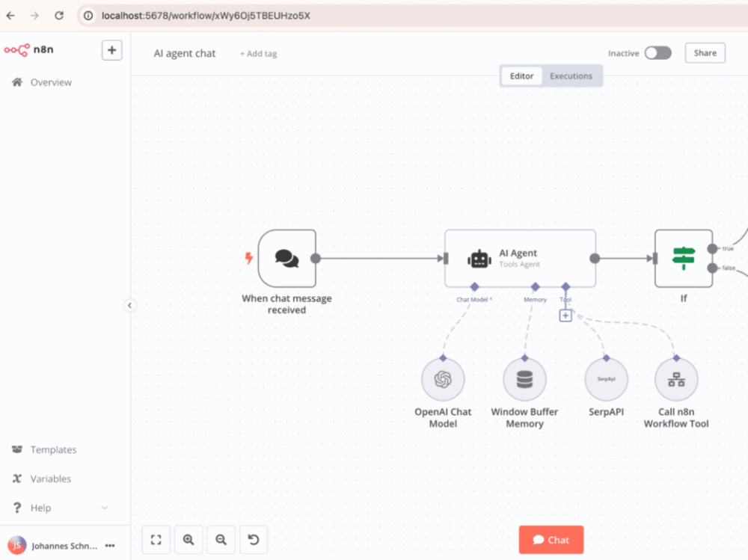This screenshot has width=748, height=560.
Task: Select the Call n8n Workflow Tool node
Action: [x=676, y=380]
